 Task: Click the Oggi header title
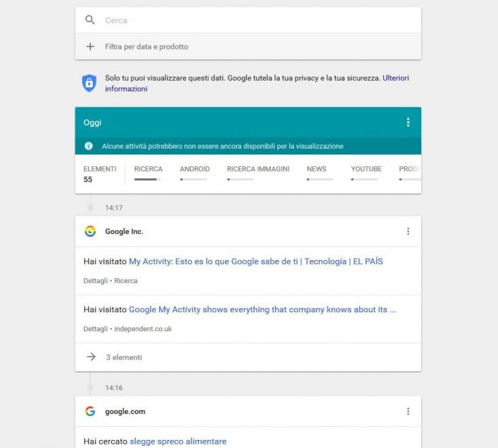(x=92, y=122)
